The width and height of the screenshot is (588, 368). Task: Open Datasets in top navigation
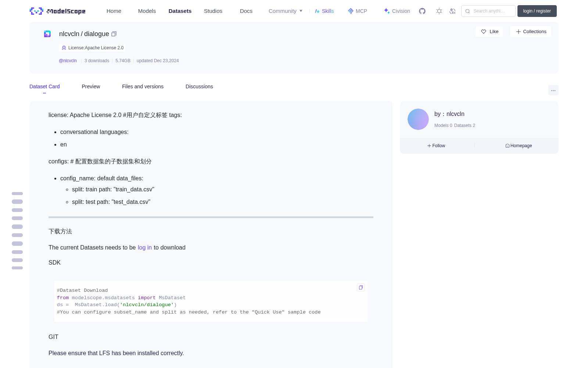click(x=180, y=11)
